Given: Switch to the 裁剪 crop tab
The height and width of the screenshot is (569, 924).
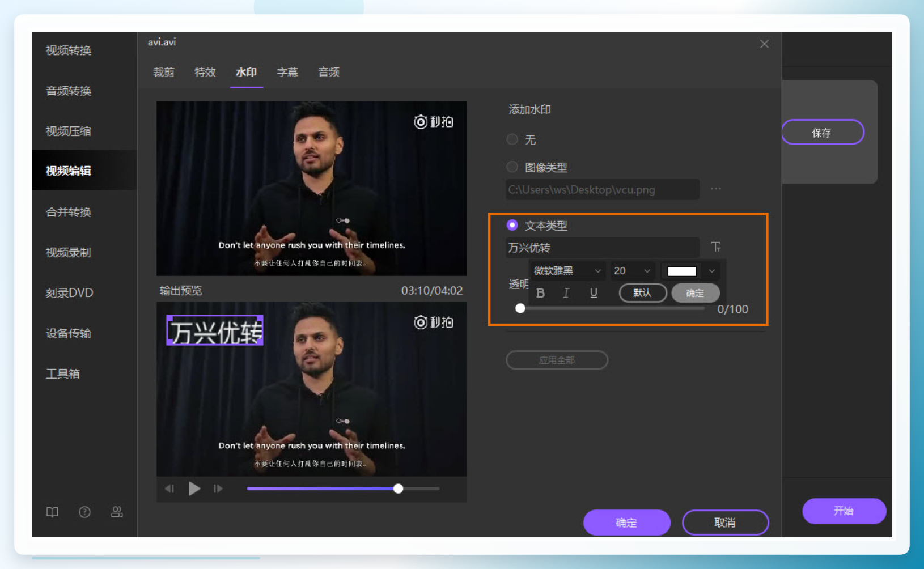Looking at the screenshot, I should 164,73.
